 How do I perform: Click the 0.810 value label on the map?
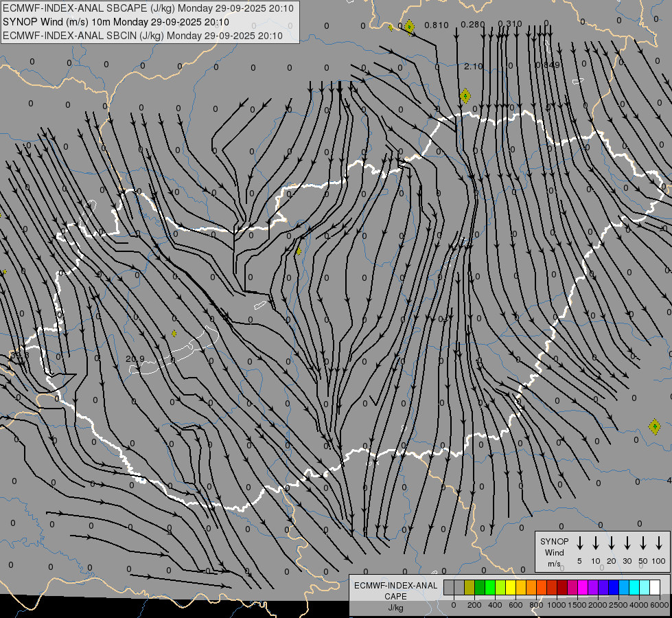pos(437,25)
